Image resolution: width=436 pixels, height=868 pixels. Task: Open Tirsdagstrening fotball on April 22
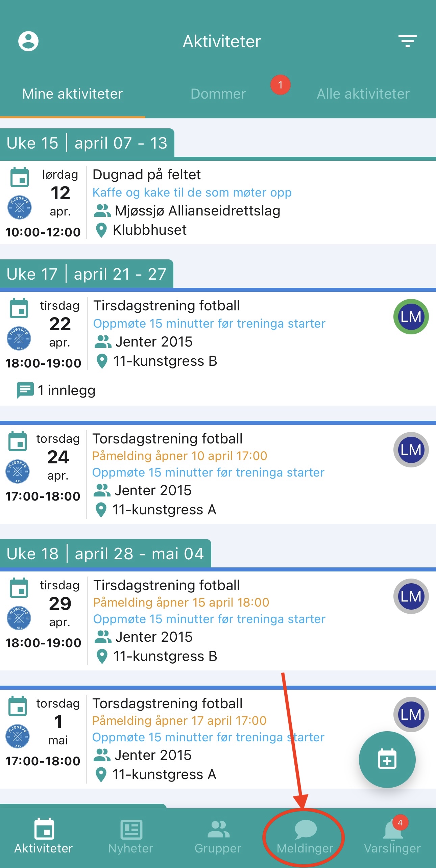(x=166, y=306)
